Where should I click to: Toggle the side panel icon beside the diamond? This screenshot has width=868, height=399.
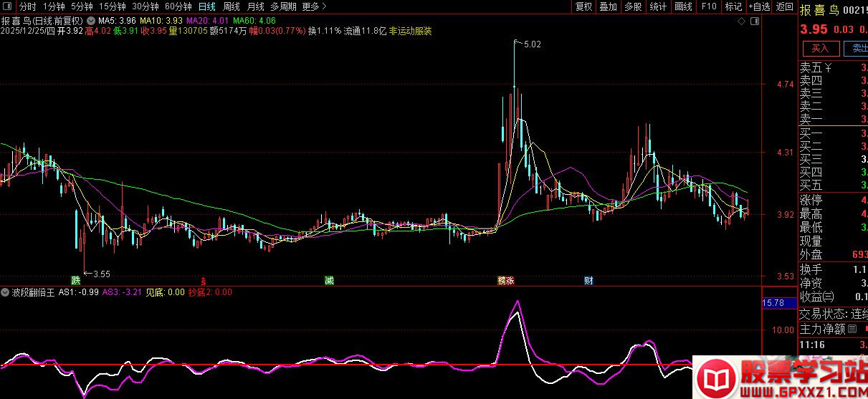pos(754,21)
